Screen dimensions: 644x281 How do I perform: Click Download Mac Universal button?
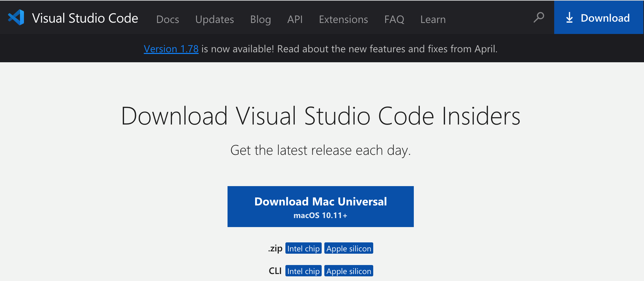[x=320, y=206]
